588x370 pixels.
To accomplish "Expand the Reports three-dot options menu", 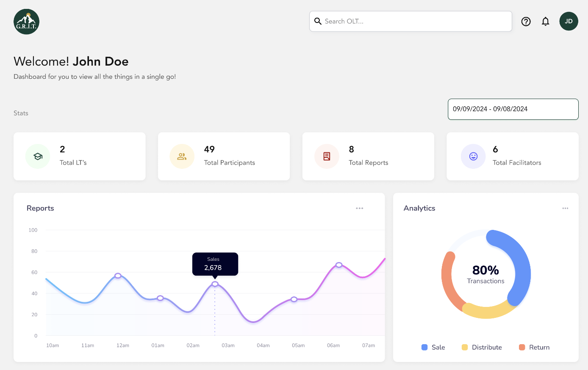I will [360, 208].
